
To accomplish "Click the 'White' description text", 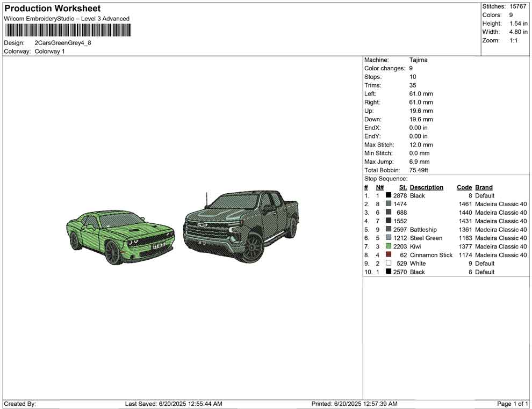I will point(418,264).
